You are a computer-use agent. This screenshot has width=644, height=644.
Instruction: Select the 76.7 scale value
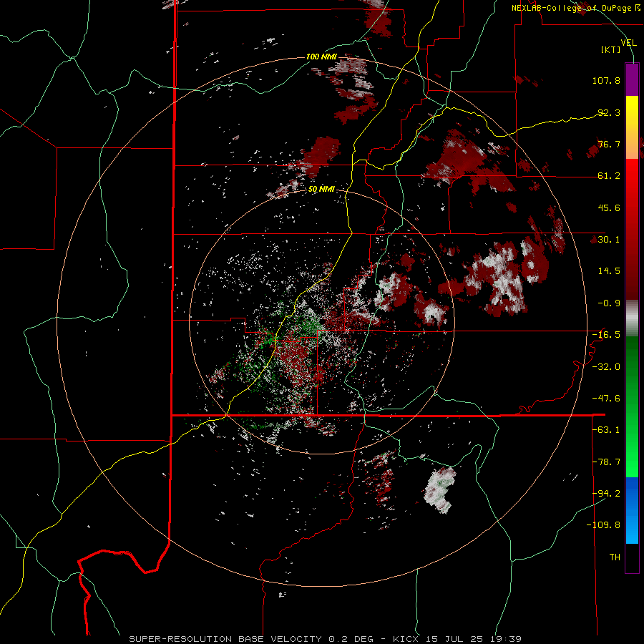(609, 144)
